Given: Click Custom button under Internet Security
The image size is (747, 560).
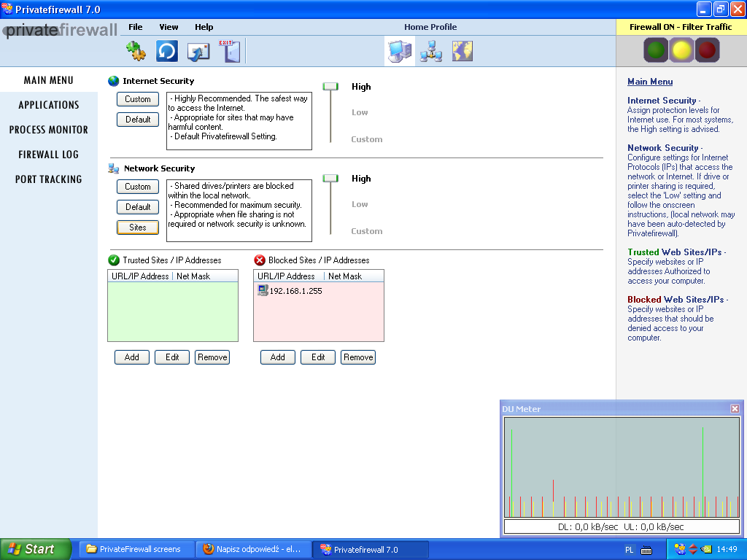Looking at the screenshot, I should [x=138, y=99].
